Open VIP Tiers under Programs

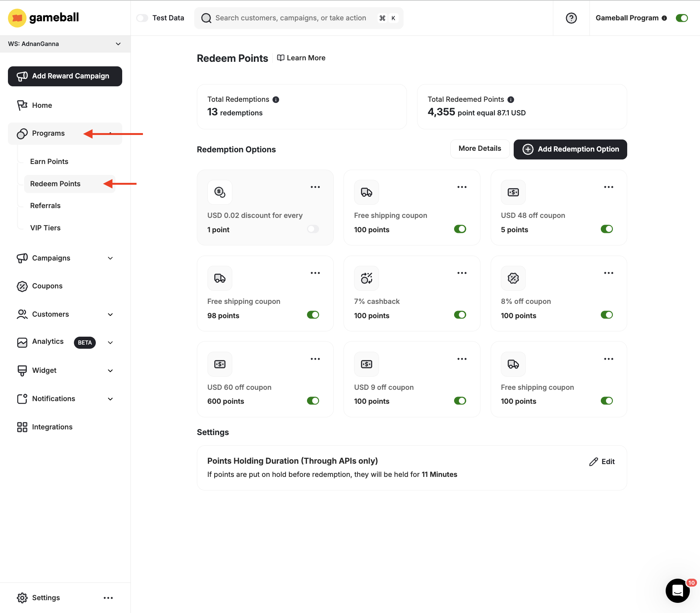(x=45, y=228)
